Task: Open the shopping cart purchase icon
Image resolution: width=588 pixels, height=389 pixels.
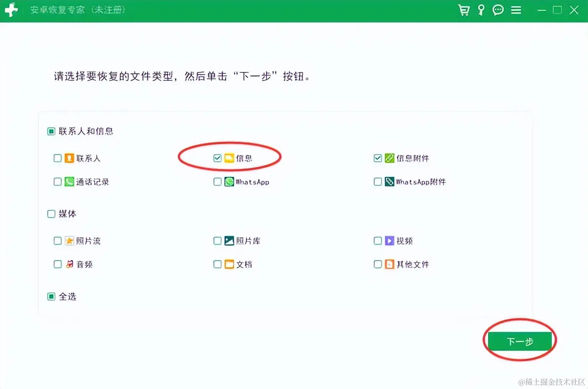Action: point(464,10)
